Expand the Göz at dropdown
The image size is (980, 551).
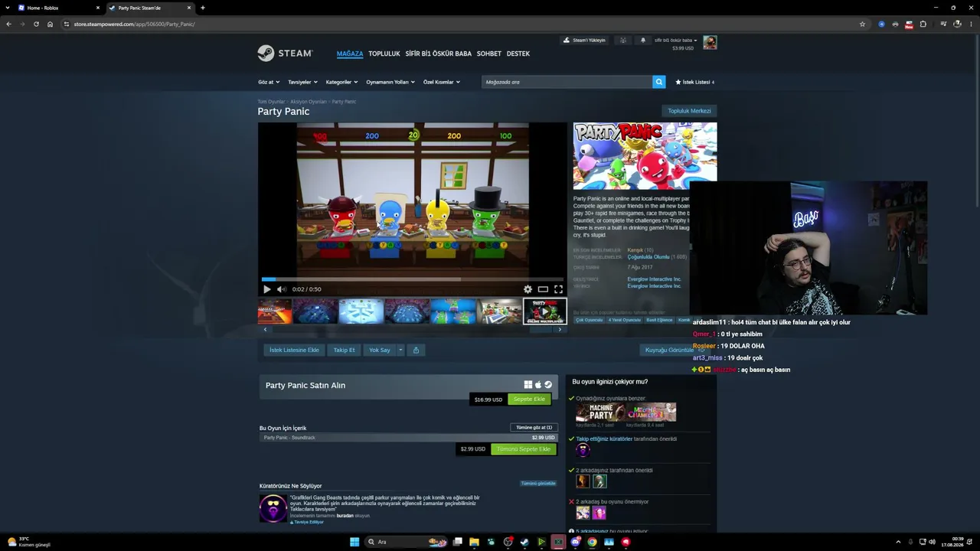pos(269,82)
